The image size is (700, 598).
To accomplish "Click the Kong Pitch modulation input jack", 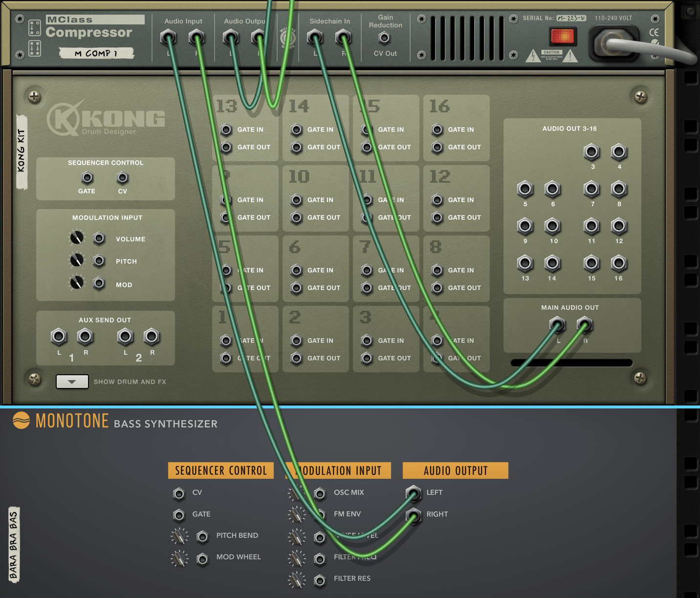I will 99,261.
